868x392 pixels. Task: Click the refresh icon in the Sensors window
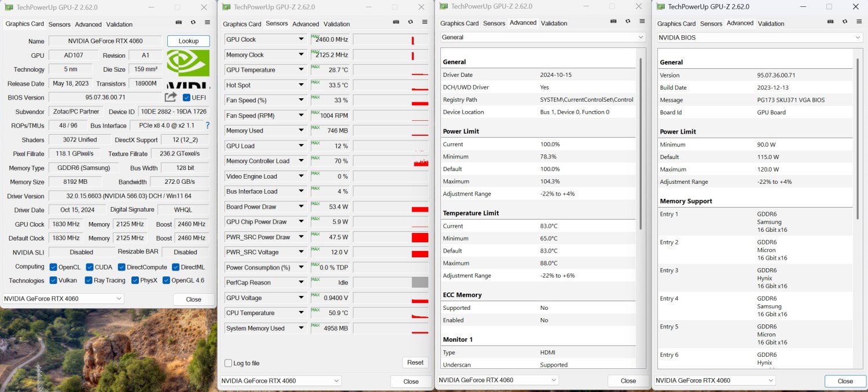(x=410, y=22)
